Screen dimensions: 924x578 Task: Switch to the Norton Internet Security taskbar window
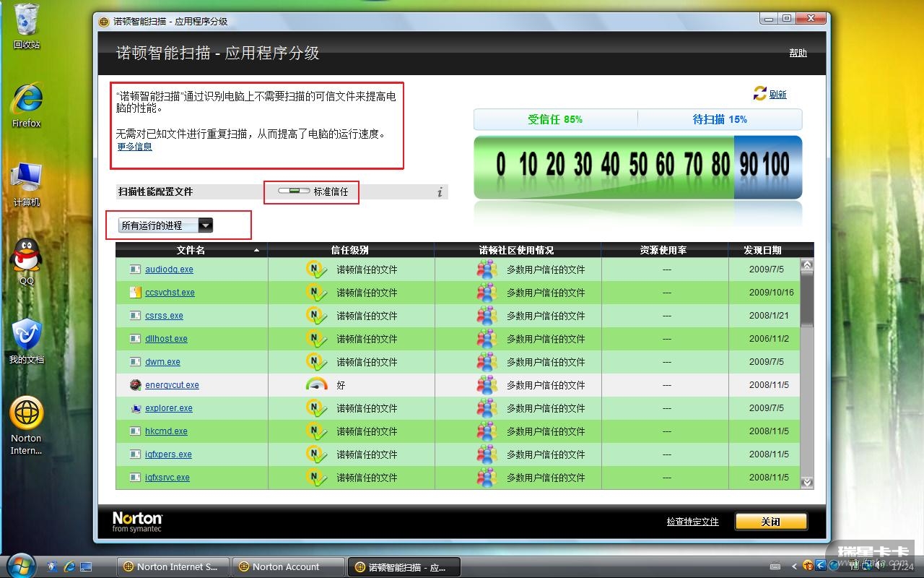173,567
